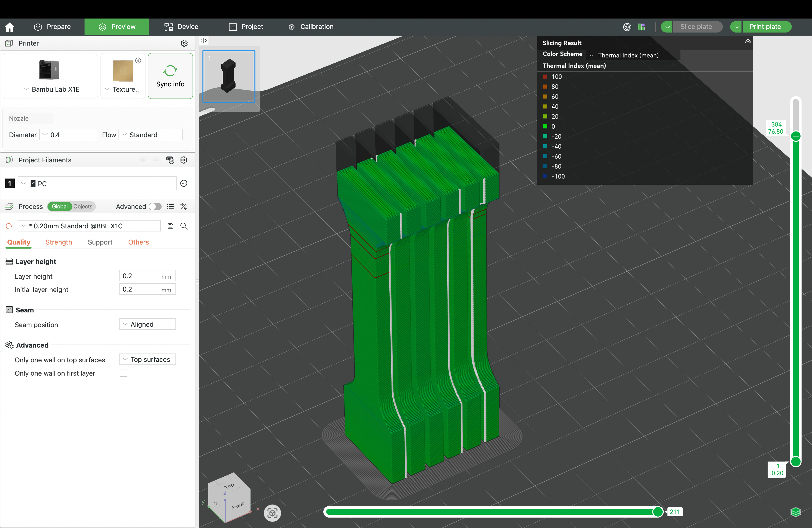Save the modified process preset with the disk icon
Viewport: 812px width, 528px height.
click(x=170, y=226)
